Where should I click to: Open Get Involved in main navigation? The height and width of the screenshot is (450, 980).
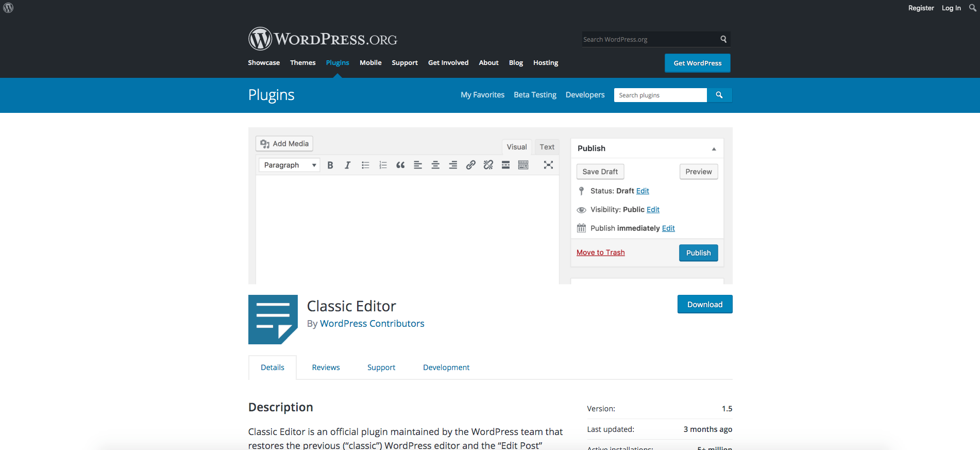(448, 63)
